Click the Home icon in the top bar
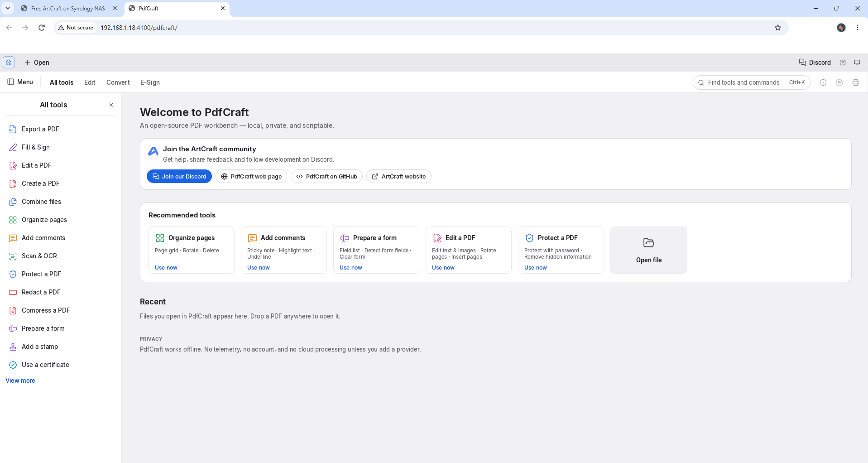Viewport: 868px width, 463px height. click(9, 63)
